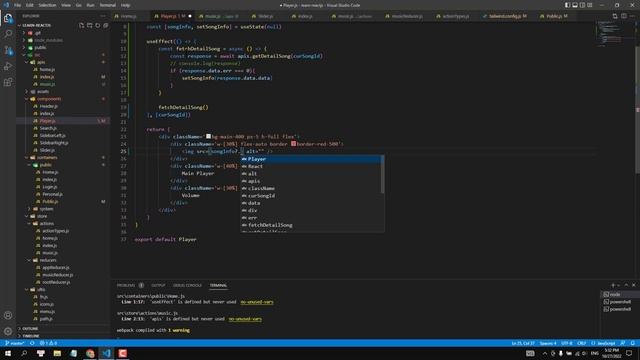
Task: Close the bottom panel
Action: click(633, 285)
